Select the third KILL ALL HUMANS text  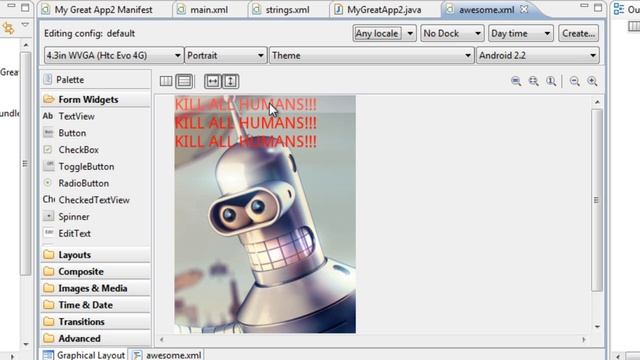pos(246,142)
